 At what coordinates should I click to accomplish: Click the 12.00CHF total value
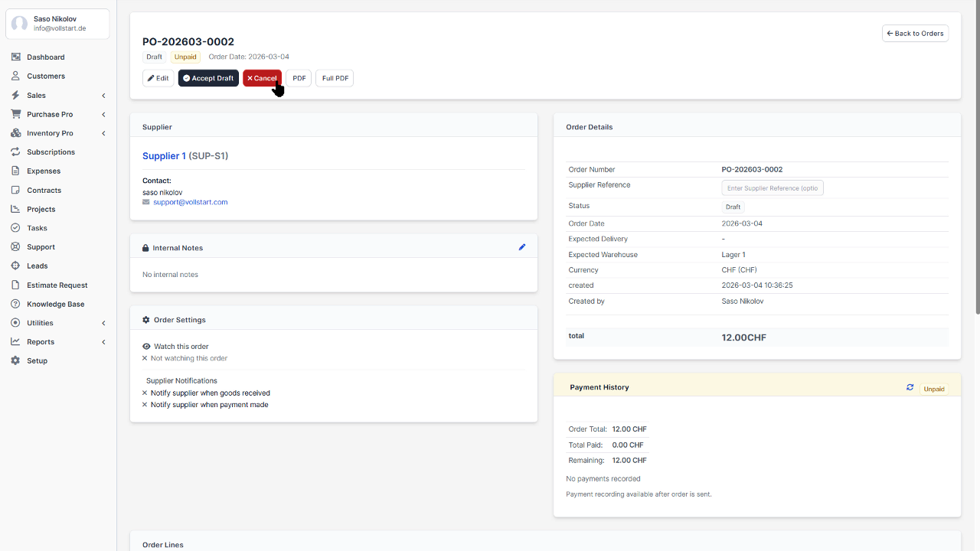(744, 337)
